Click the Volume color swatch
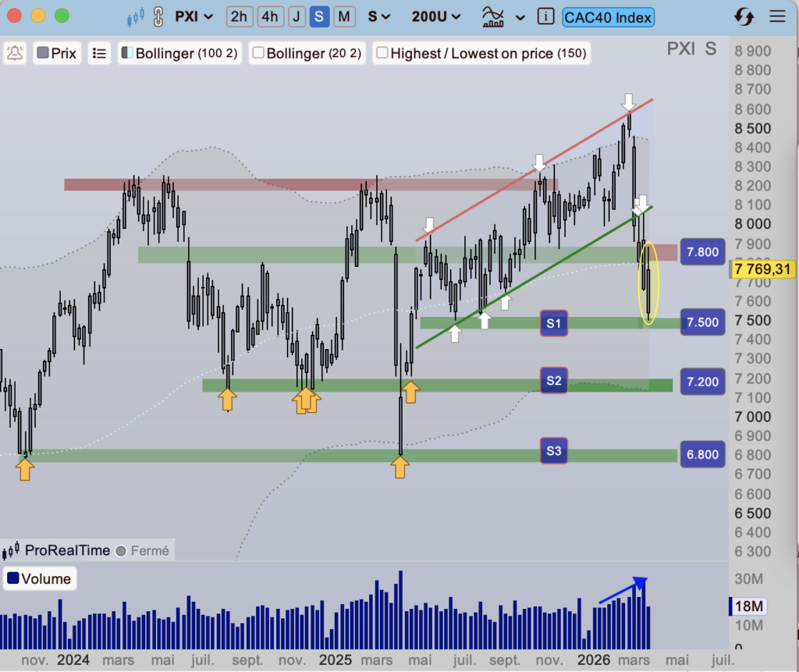This screenshot has height=672, width=799. [12, 578]
